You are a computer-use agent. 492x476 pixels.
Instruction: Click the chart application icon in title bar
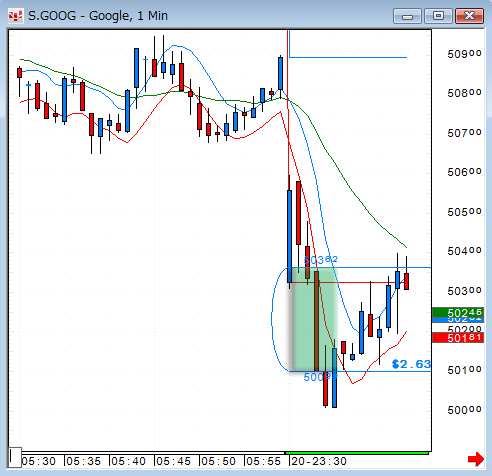(x=15, y=16)
